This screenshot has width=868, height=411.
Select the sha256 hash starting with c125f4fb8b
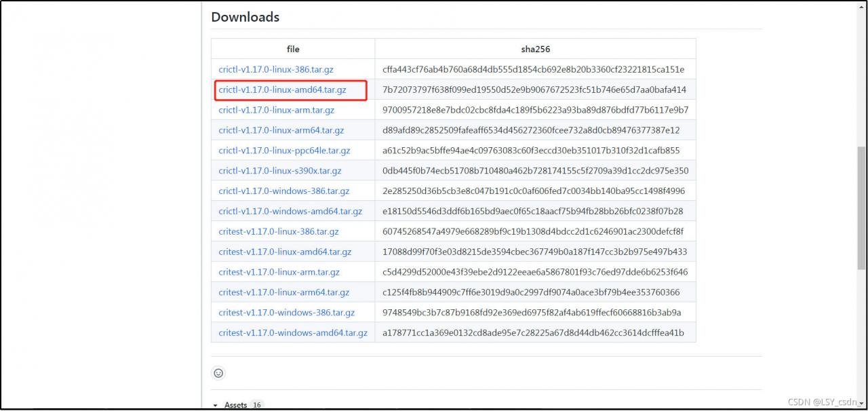click(531, 292)
